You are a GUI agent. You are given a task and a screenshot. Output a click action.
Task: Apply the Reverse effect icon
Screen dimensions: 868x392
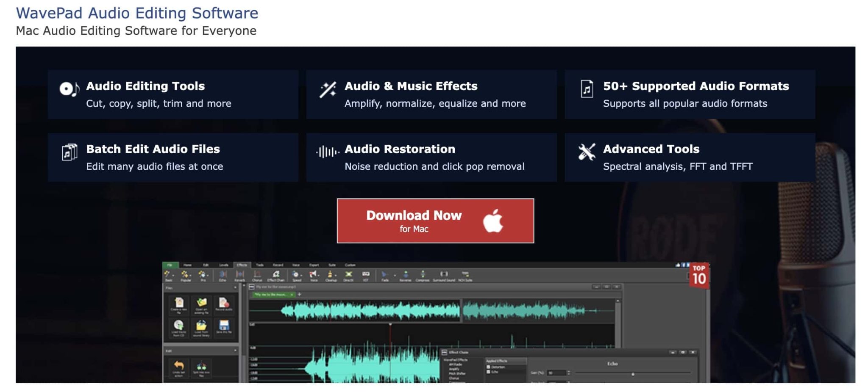[406, 276]
